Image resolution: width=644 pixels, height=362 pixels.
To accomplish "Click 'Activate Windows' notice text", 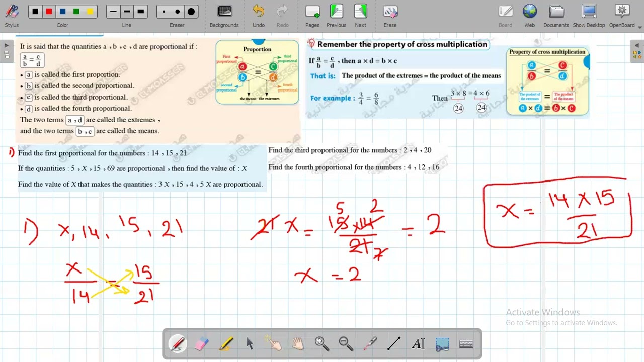I will (x=543, y=312).
